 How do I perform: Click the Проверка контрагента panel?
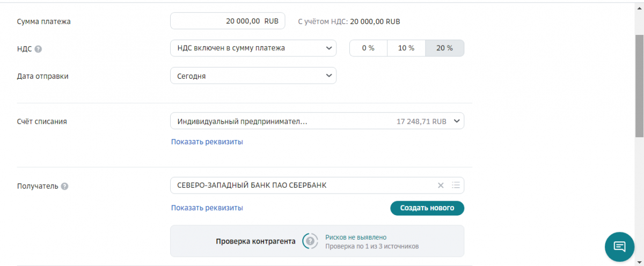coord(317,241)
